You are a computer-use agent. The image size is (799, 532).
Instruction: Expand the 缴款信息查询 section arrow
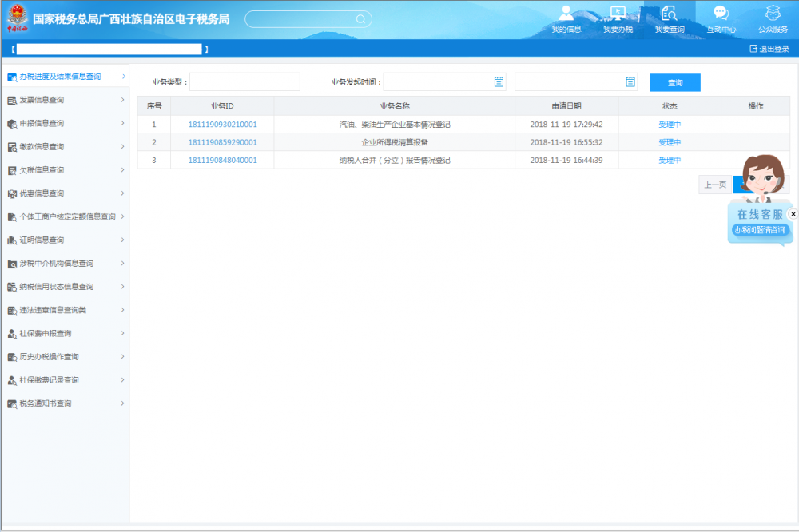pyautogui.click(x=124, y=146)
